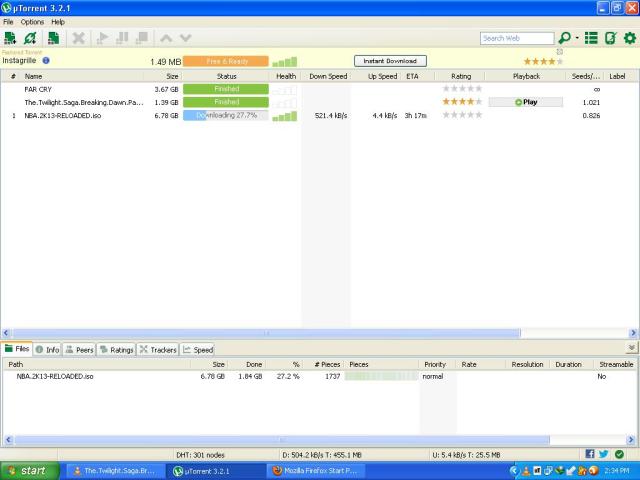This screenshot has width=640, height=480.
Task: Click right arrow of Files pane scrollbar
Action: click(631, 440)
